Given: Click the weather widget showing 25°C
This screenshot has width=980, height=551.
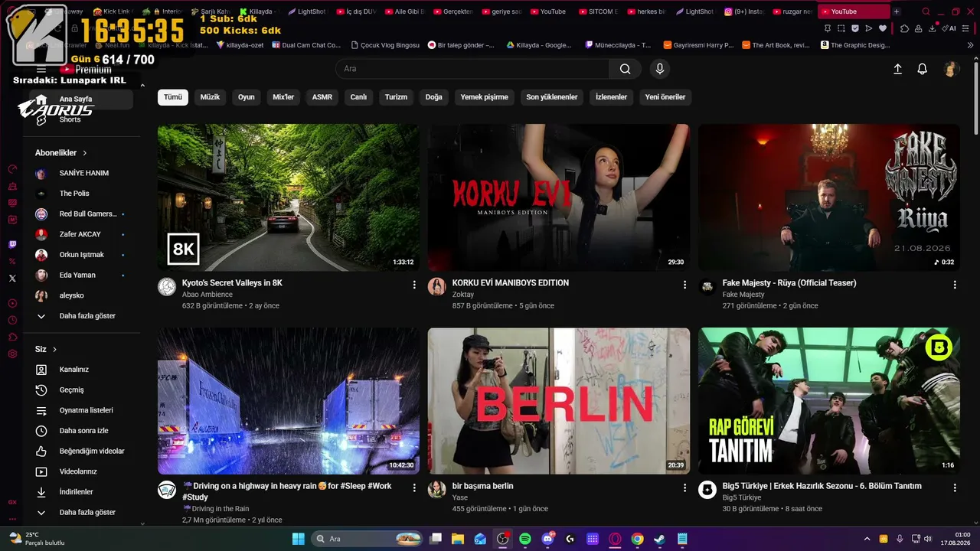Looking at the screenshot, I should [37, 539].
